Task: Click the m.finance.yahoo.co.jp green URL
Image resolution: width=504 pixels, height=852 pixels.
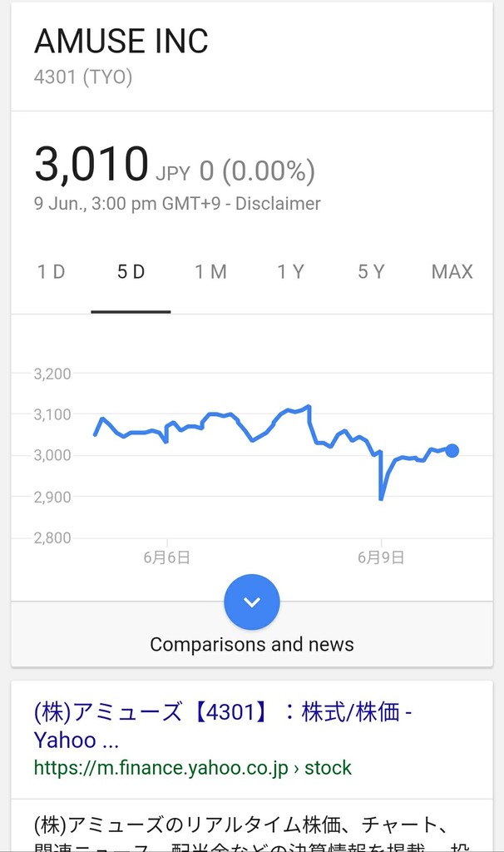Action: (193, 768)
